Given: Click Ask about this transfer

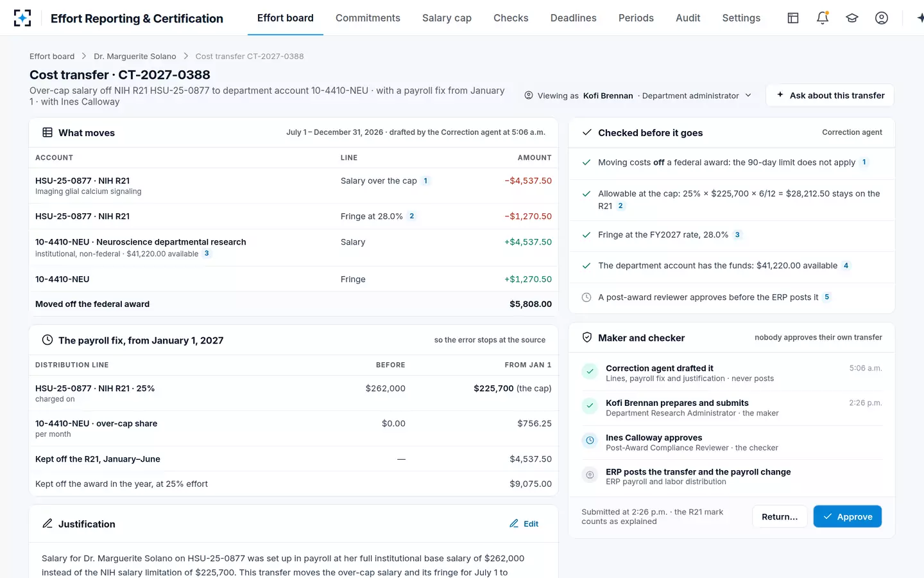Looking at the screenshot, I should 830,95.
